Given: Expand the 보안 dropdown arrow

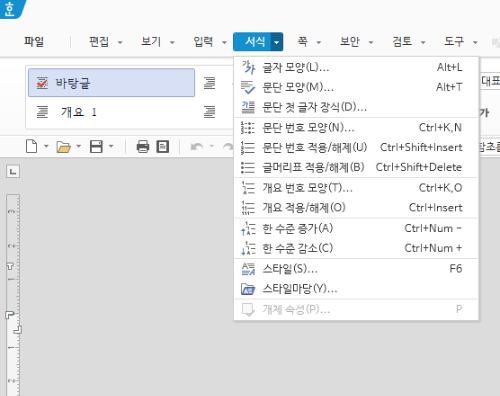Looking at the screenshot, I should 371,42.
